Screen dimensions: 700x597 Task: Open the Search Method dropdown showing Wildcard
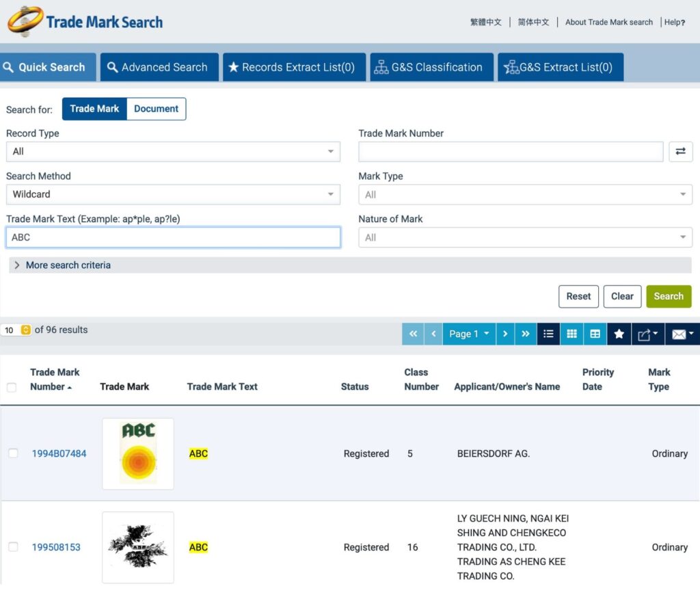coord(173,194)
